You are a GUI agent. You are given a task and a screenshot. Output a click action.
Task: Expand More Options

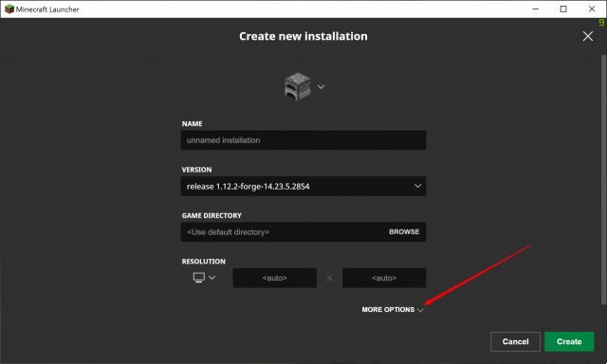393,309
